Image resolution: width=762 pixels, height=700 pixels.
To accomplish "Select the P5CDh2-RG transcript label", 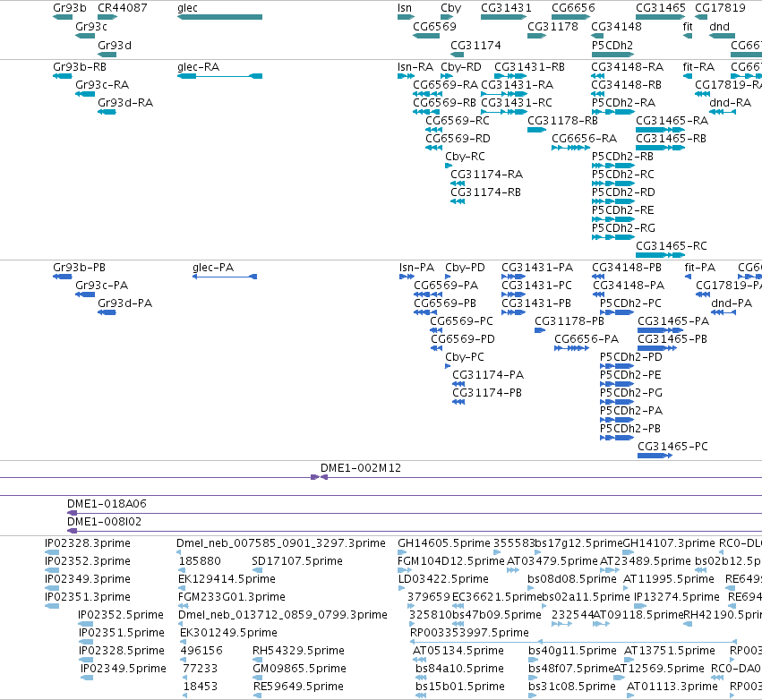I will coord(623,228).
